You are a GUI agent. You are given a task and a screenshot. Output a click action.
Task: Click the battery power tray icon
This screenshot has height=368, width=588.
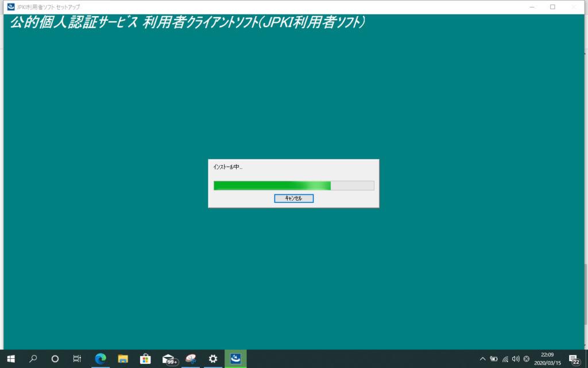(x=494, y=359)
